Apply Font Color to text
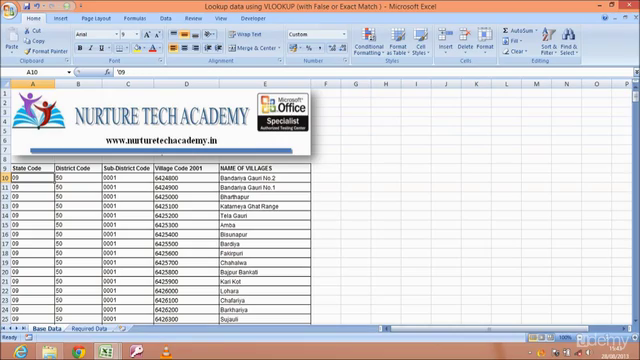The height and width of the screenshot is (360, 640). point(153,48)
